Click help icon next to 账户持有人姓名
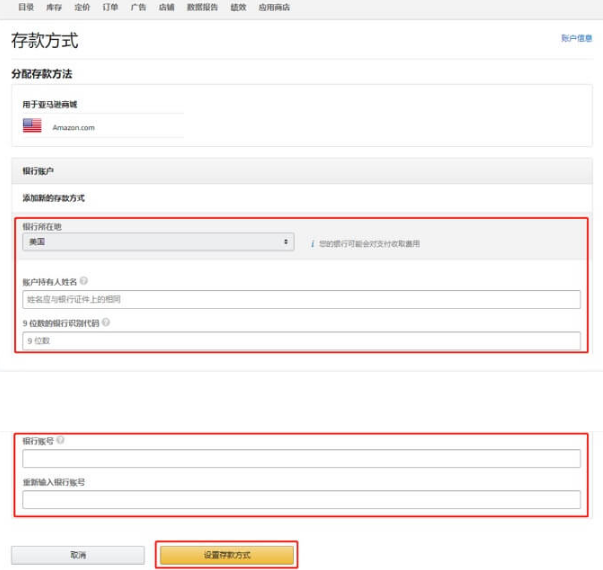Screen dimensions: 603x570 click(83, 282)
